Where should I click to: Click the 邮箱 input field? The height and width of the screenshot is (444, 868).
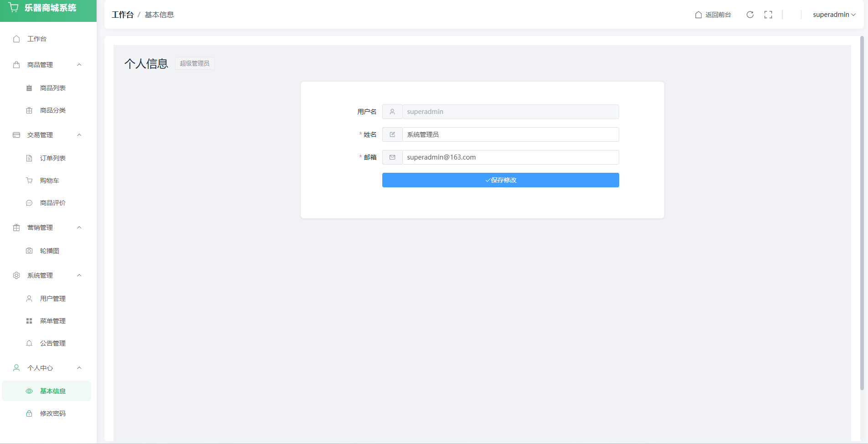click(510, 157)
